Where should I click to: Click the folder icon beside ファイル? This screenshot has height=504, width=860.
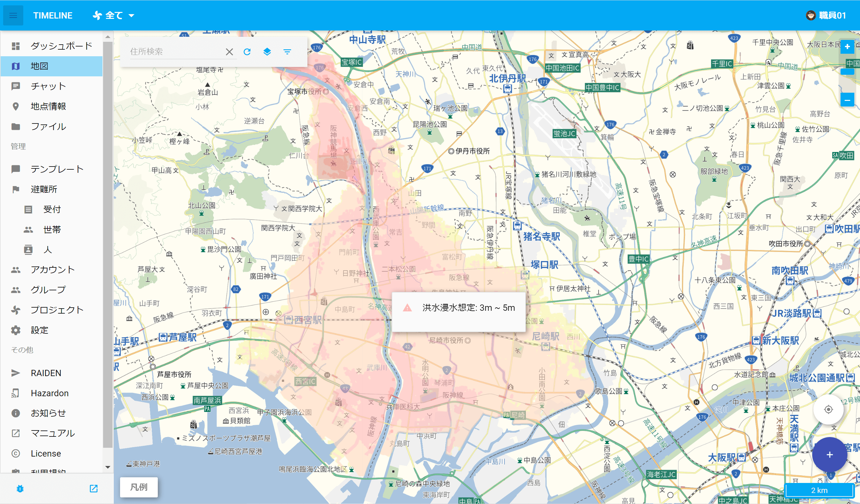click(16, 126)
